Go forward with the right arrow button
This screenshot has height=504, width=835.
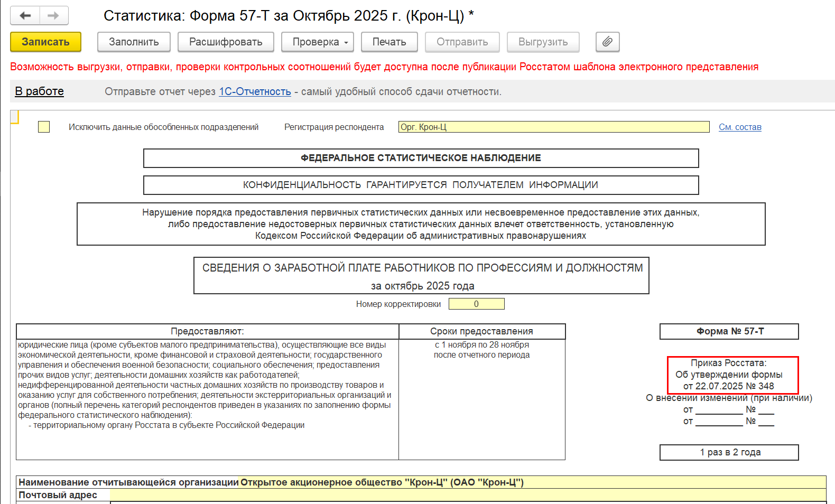pyautogui.click(x=54, y=15)
